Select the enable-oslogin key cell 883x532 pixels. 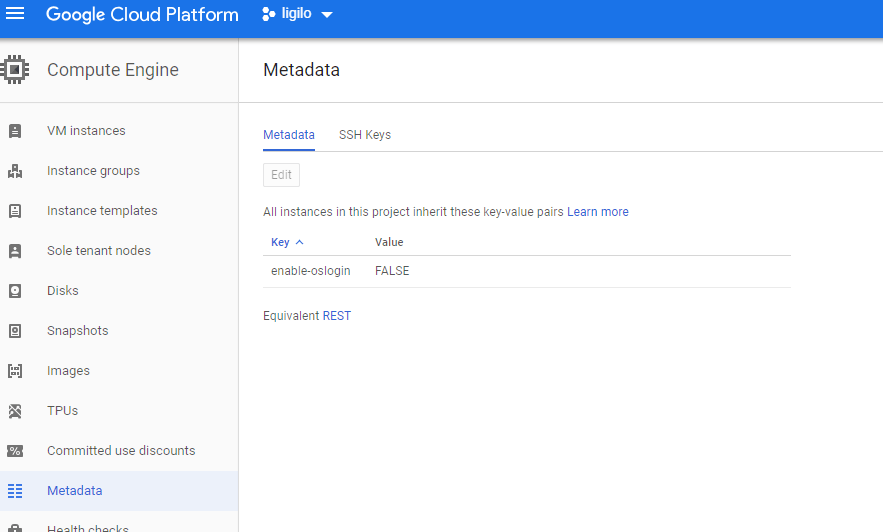[311, 271]
